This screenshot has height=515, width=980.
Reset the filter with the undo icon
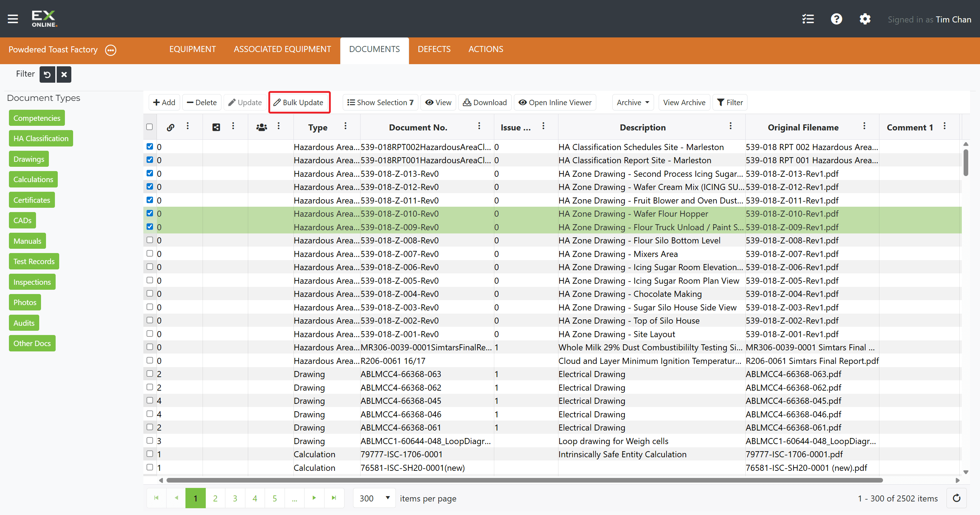coord(47,74)
